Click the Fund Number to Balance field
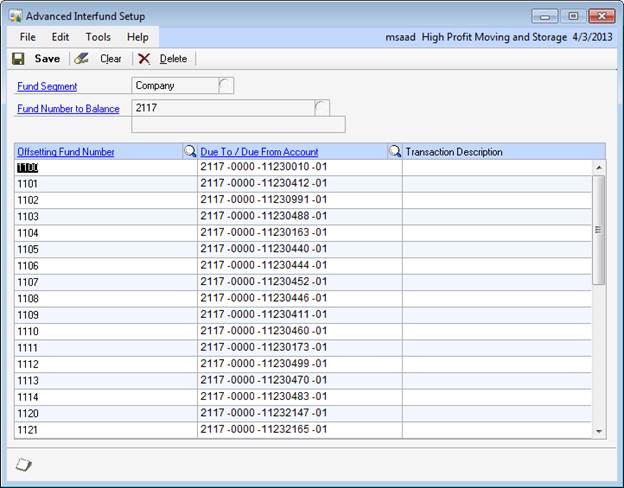The image size is (624, 488). pos(222,107)
